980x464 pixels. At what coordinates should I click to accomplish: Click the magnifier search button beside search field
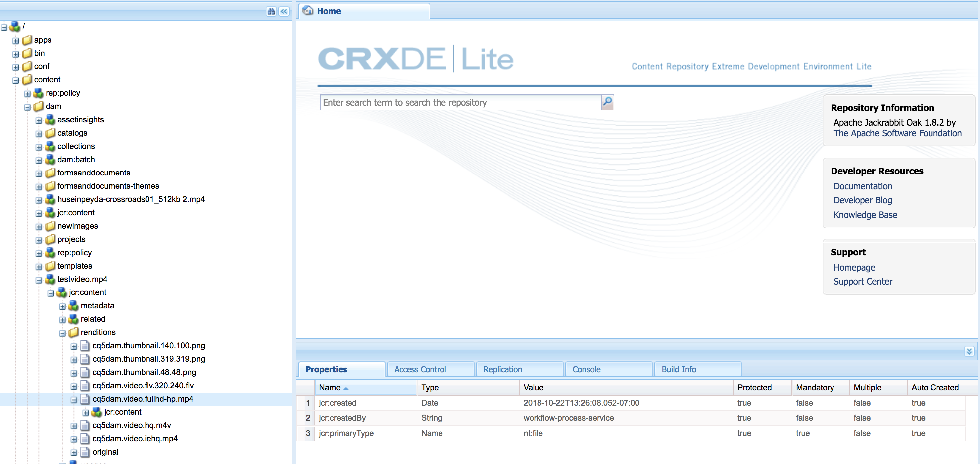click(x=607, y=102)
